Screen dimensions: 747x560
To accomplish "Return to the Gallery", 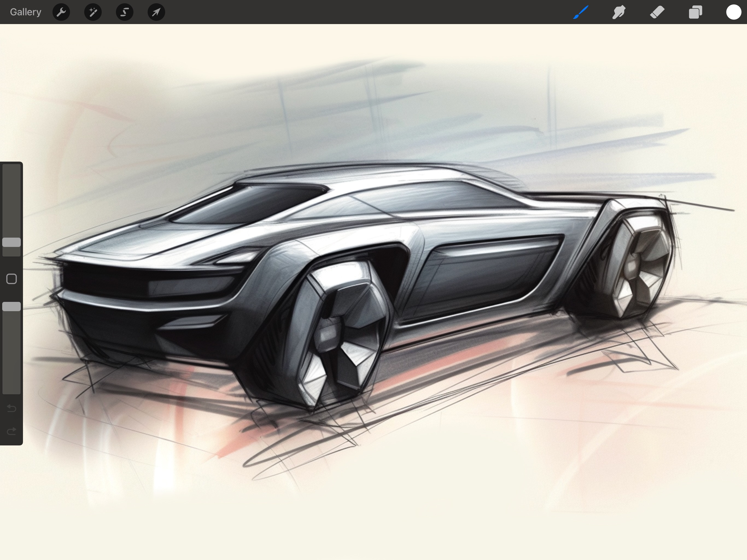I will coord(25,12).
